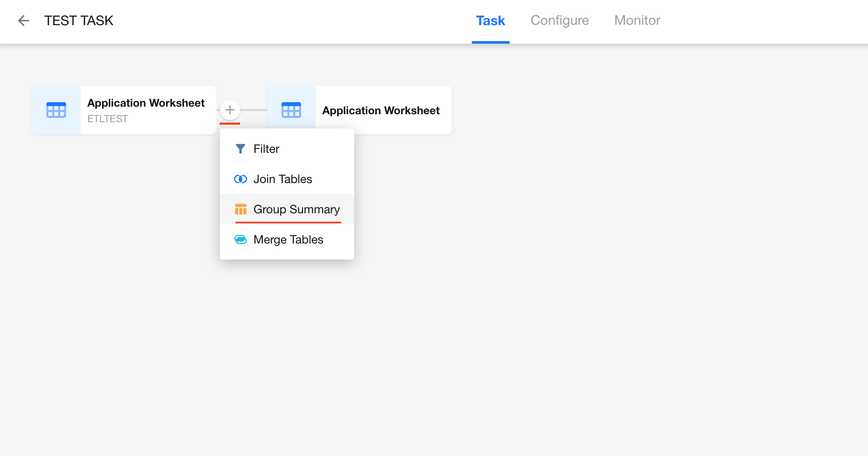Click the destination worksheet table icon
The width and height of the screenshot is (868, 456).
(x=291, y=110)
